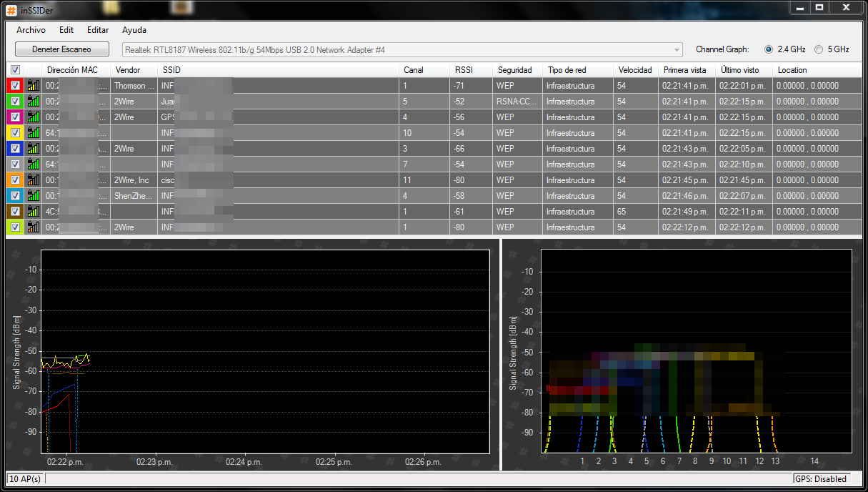This screenshot has height=492, width=868.
Task: Open the Realtek network adapter dropdown
Action: pyautogui.click(x=677, y=50)
